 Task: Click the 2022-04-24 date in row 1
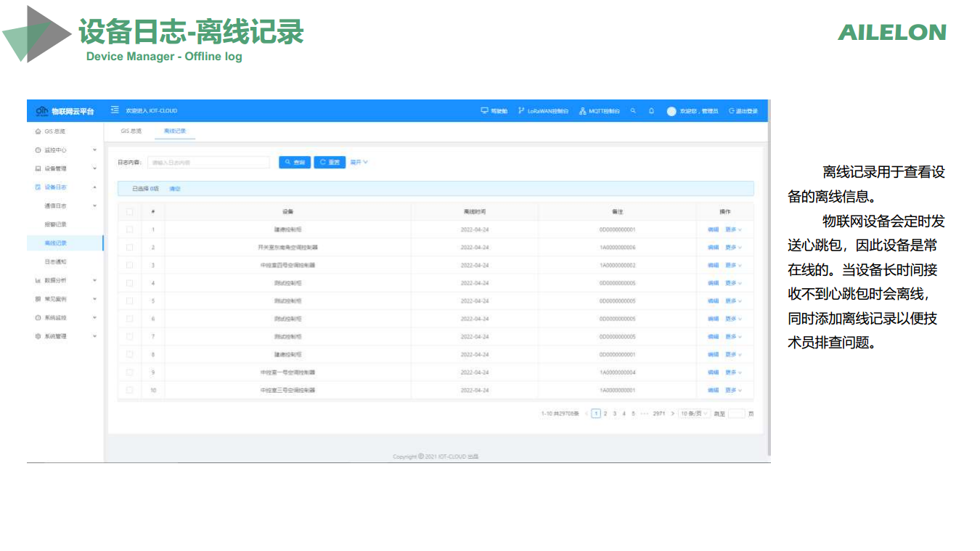click(475, 229)
